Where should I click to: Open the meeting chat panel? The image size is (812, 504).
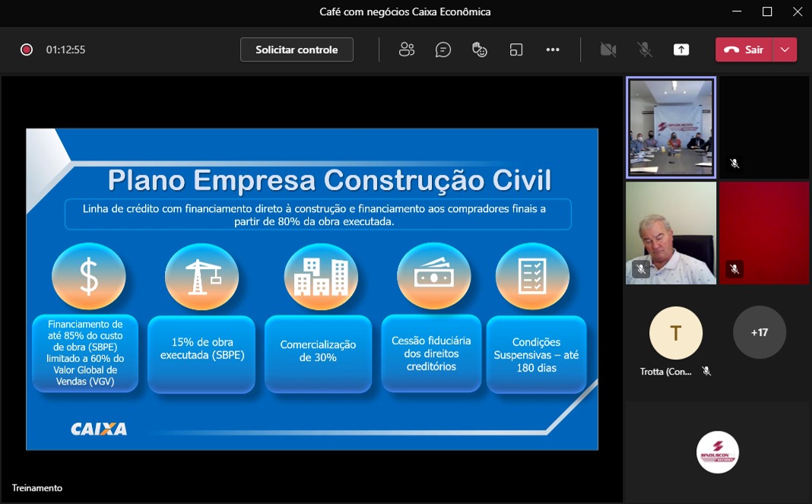pyautogui.click(x=443, y=49)
